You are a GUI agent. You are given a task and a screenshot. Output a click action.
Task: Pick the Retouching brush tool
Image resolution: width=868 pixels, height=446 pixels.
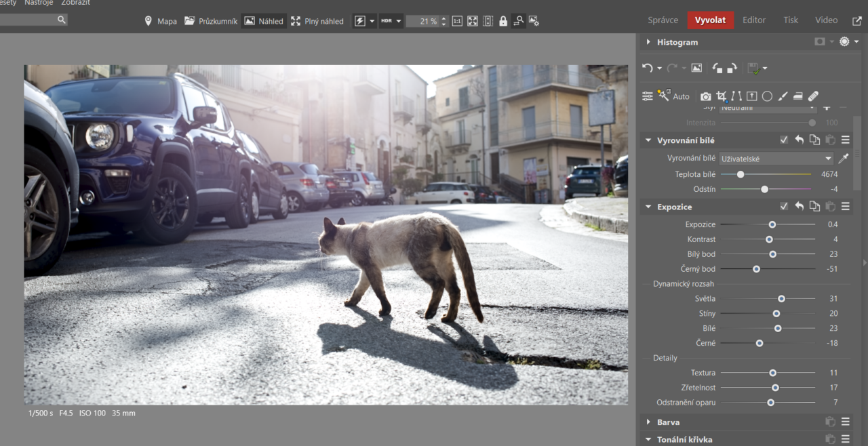[783, 96]
